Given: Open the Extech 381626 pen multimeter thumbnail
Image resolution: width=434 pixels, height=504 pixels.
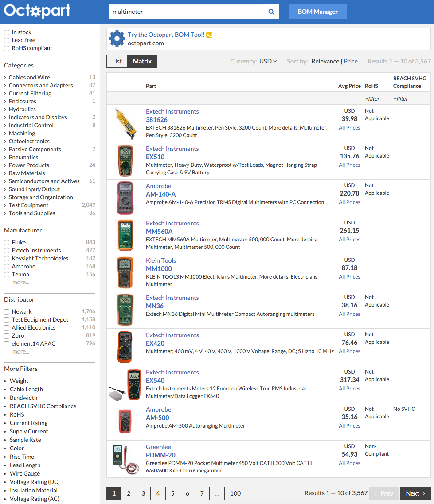Looking at the screenshot, I should (x=125, y=124).
